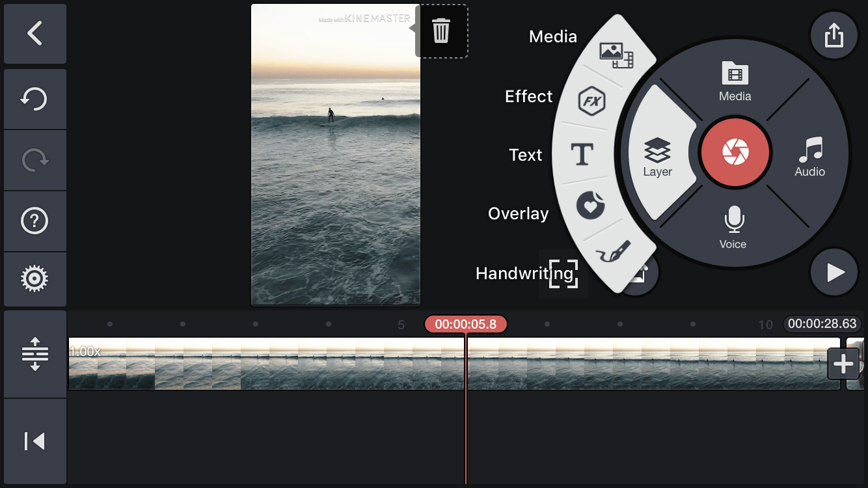868x488 pixels.
Task: Undo the last edit
Action: point(34,100)
